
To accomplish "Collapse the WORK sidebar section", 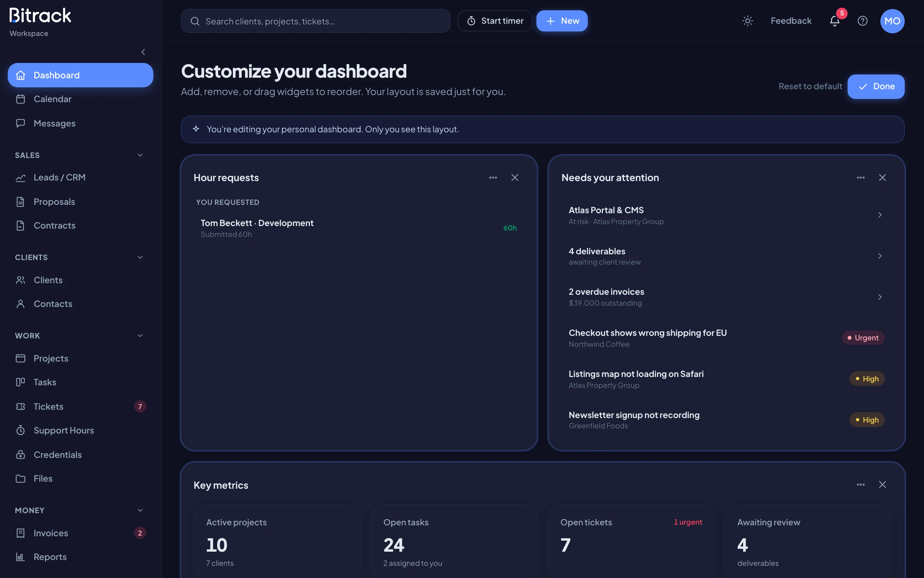I will point(140,336).
